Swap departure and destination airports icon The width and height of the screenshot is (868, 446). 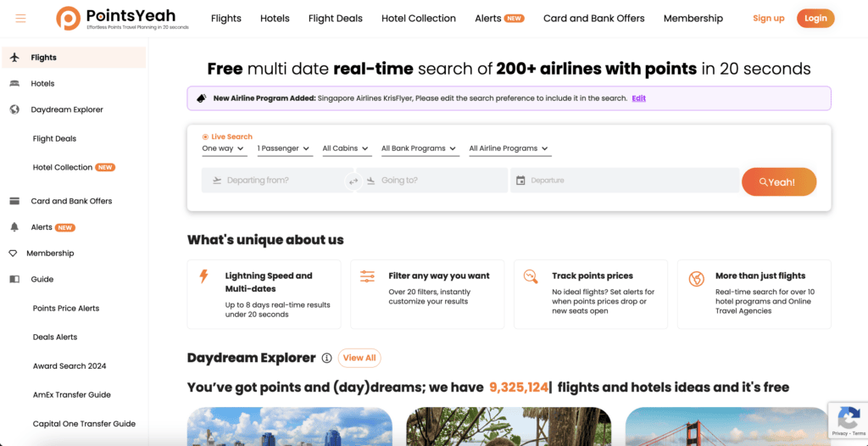pyautogui.click(x=353, y=181)
